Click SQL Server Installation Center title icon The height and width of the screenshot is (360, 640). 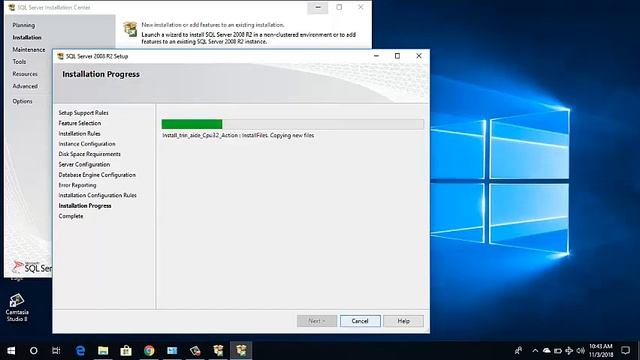coord(12,7)
